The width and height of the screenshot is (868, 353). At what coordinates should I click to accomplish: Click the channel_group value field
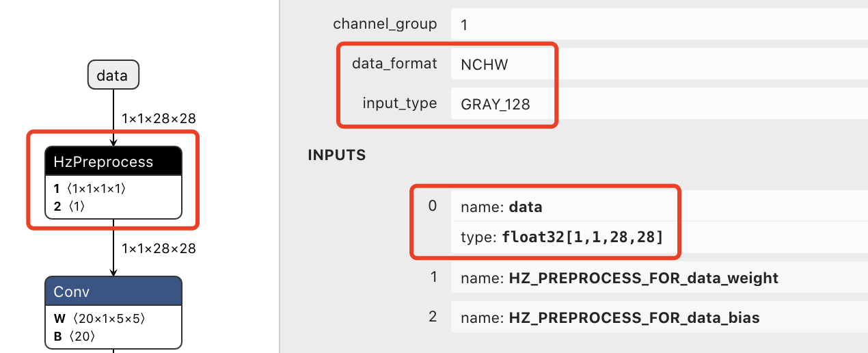pyautogui.click(x=656, y=25)
